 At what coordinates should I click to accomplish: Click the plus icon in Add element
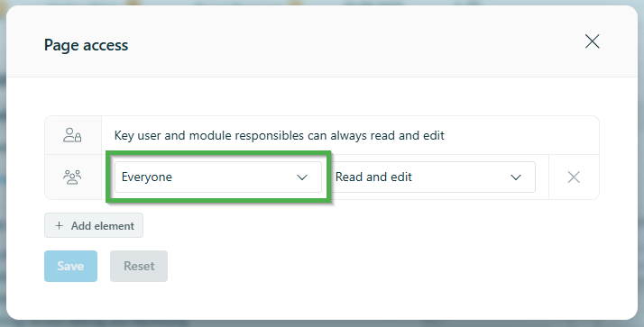pyautogui.click(x=60, y=226)
